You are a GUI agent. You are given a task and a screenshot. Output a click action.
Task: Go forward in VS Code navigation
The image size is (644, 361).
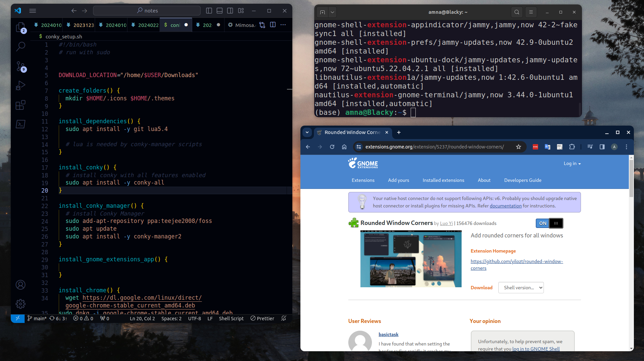coord(85,11)
